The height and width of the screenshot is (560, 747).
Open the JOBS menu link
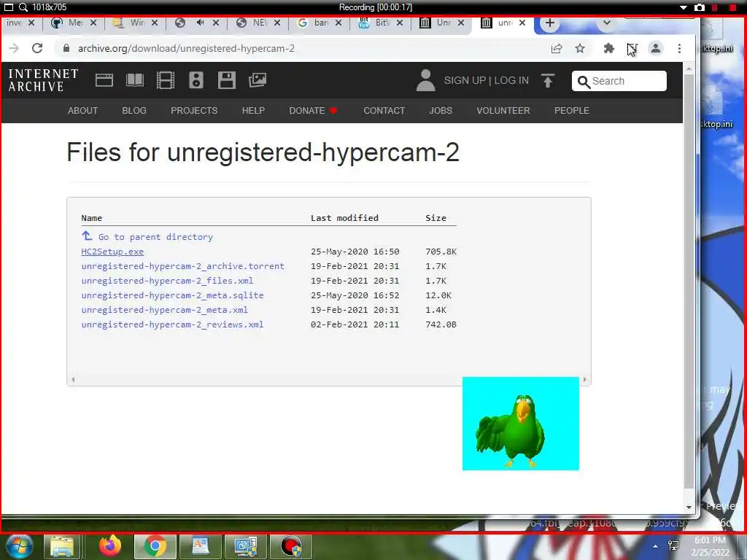tap(441, 111)
